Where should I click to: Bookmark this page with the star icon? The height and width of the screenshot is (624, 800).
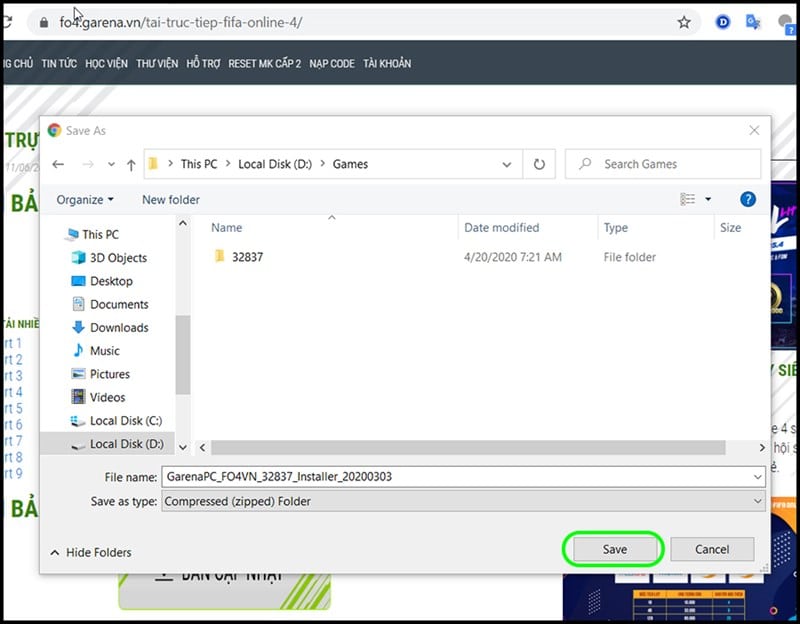pos(684,22)
